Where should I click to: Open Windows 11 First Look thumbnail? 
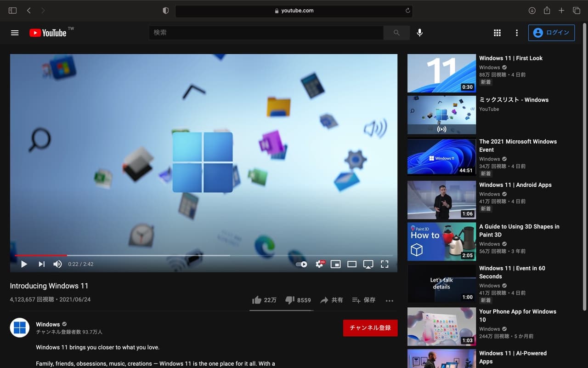441,74
